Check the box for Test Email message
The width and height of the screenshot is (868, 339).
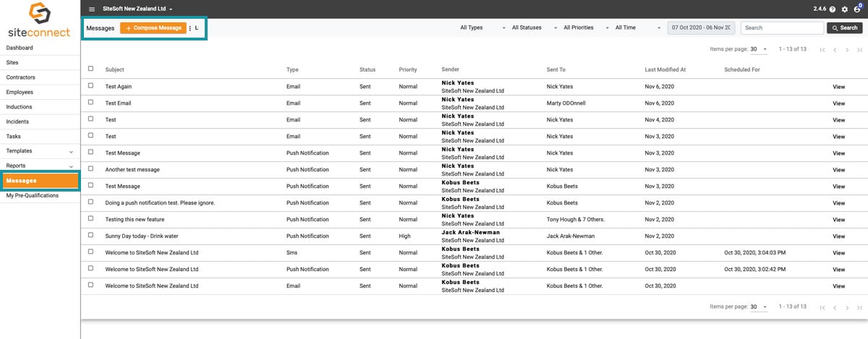tap(90, 102)
